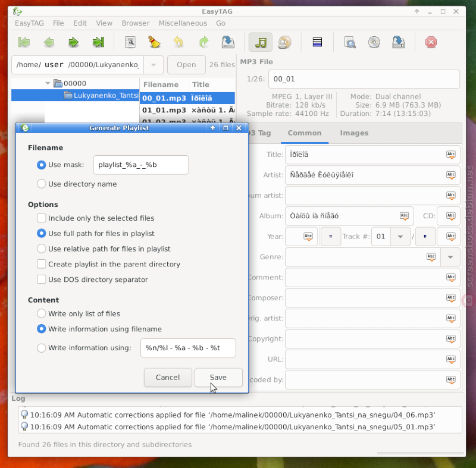Viewport: 476px width, 468px height.
Task: Click Abc icon beside the Comment field
Action: (x=451, y=277)
